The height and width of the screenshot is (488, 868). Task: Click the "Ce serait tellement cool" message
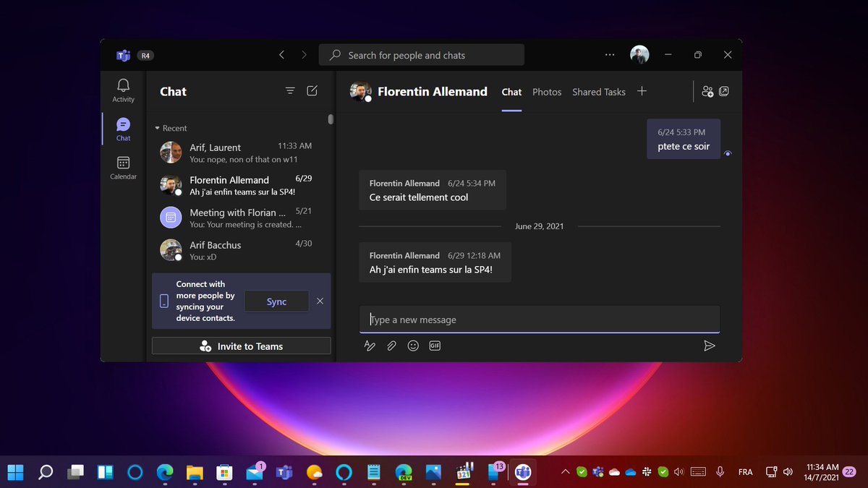coord(432,190)
